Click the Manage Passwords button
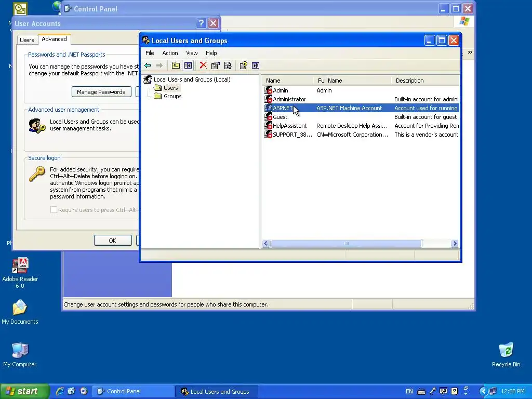The width and height of the screenshot is (532, 399). 101,92
